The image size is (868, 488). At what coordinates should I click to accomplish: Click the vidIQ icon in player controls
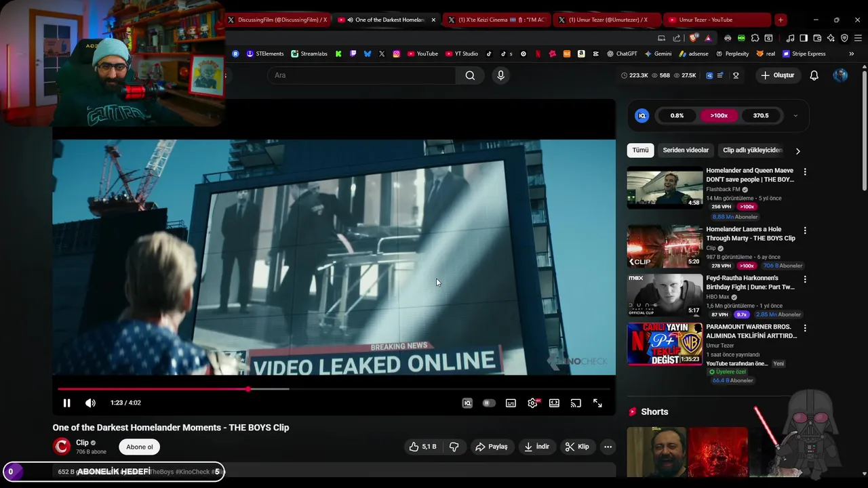click(x=467, y=403)
